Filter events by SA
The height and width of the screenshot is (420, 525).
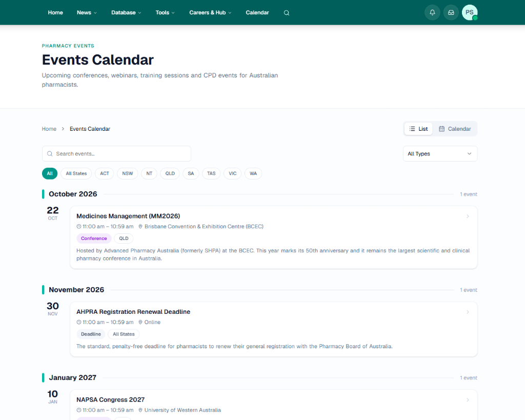click(x=191, y=173)
